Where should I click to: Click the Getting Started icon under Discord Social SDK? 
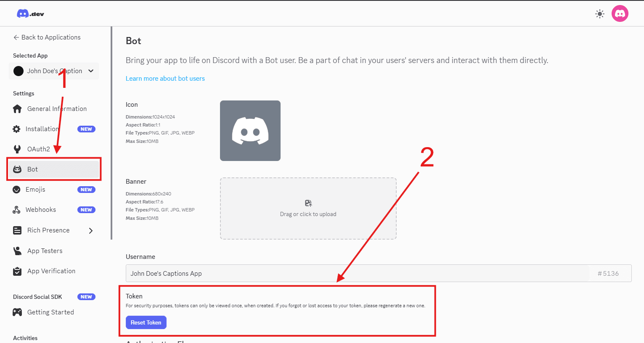17,312
